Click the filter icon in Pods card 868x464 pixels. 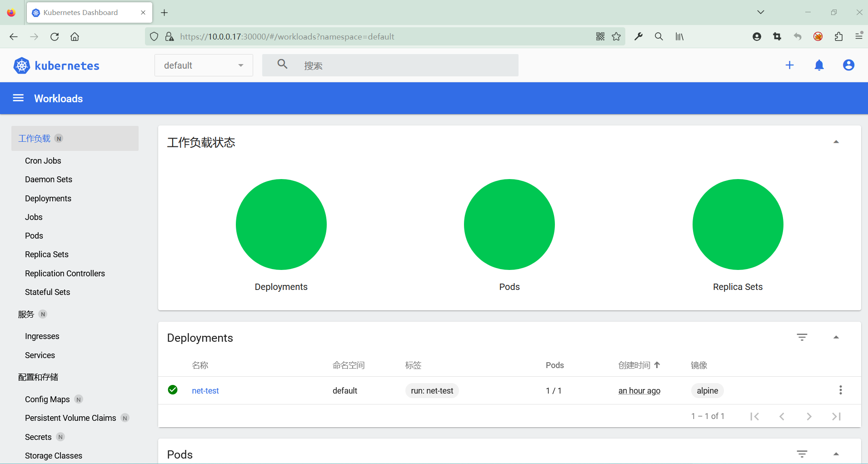(x=802, y=454)
